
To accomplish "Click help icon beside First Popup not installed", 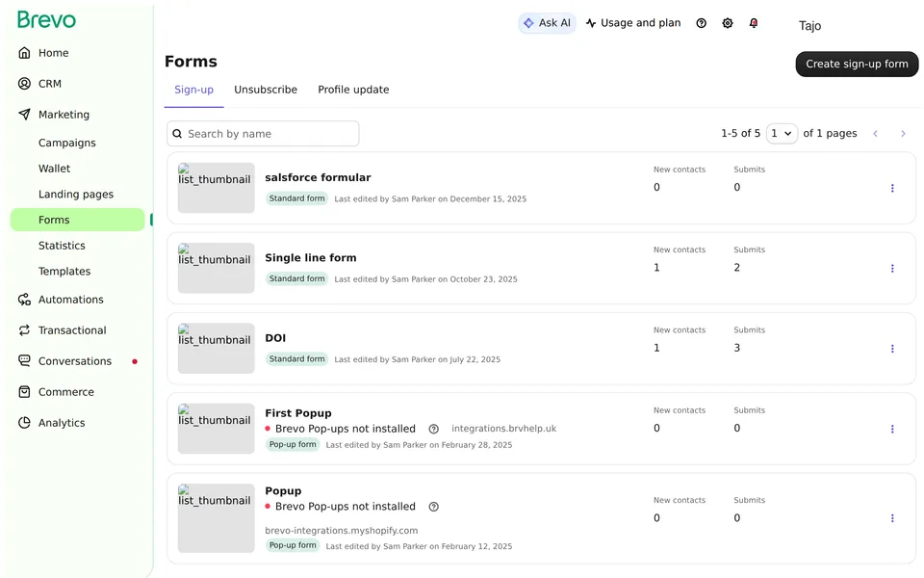I will pyautogui.click(x=434, y=429).
